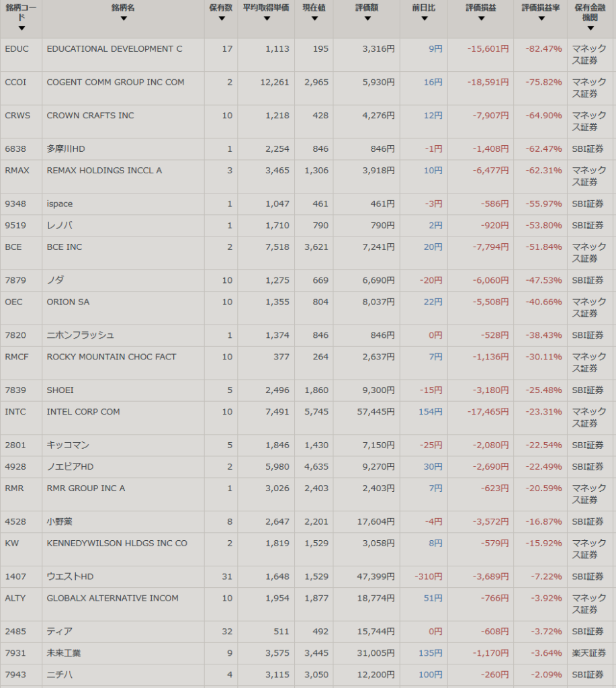Click the sort arrow under 銘柄コード
Image resolution: width=616 pixels, height=688 pixels.
[x=21, y=28]
